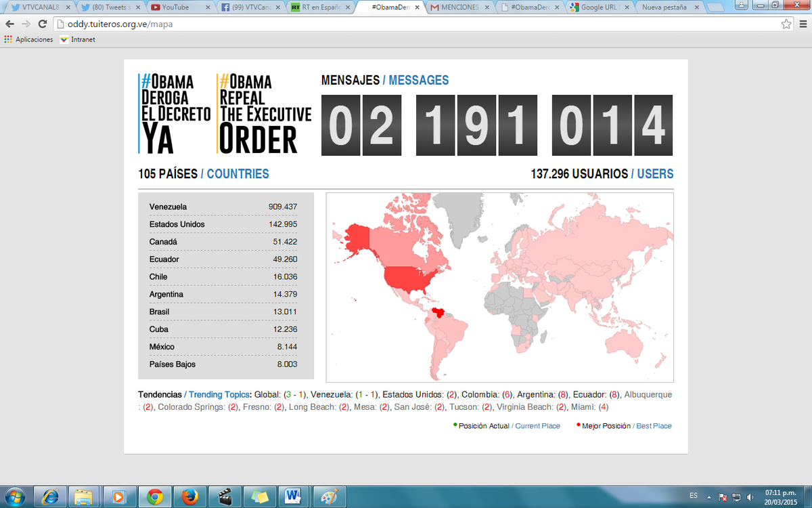Click the #Obama Deroga El Decreto YA logo
Viewport: 812px width, 508px height.
[x=175, y=113]
